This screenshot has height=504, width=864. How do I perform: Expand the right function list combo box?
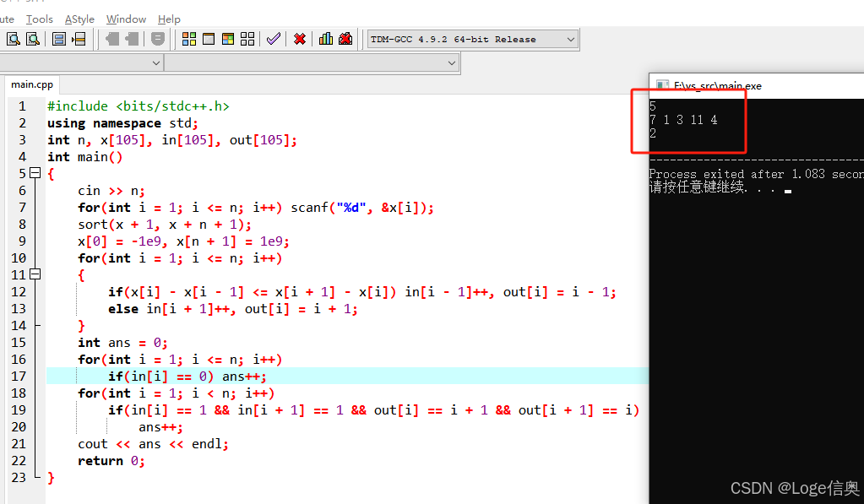point(452,63)
